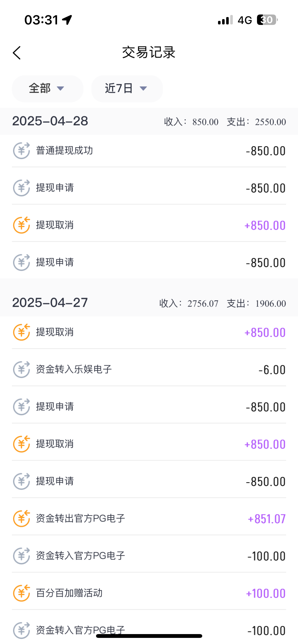Select the 百分百加赠活动 +100.00 entry
Image resolution: width=298 pixels, height=644 pixels.
point(149,593)
